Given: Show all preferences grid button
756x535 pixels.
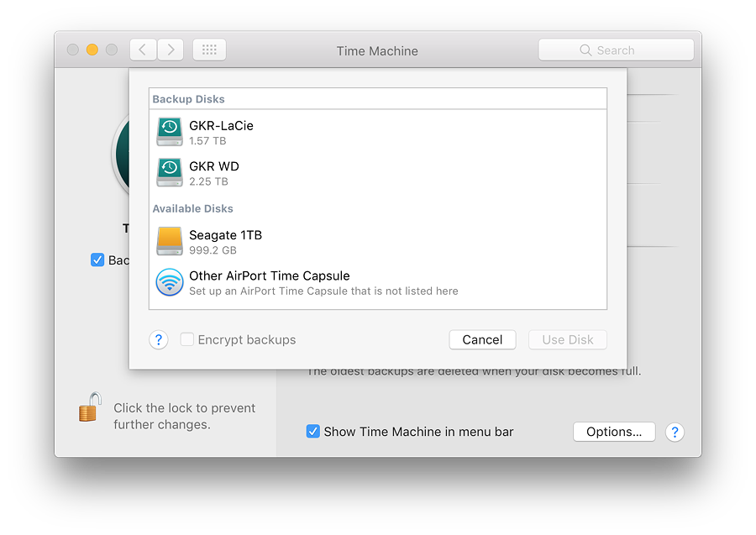Looking at the screenshot, I should tap(209, 50).
